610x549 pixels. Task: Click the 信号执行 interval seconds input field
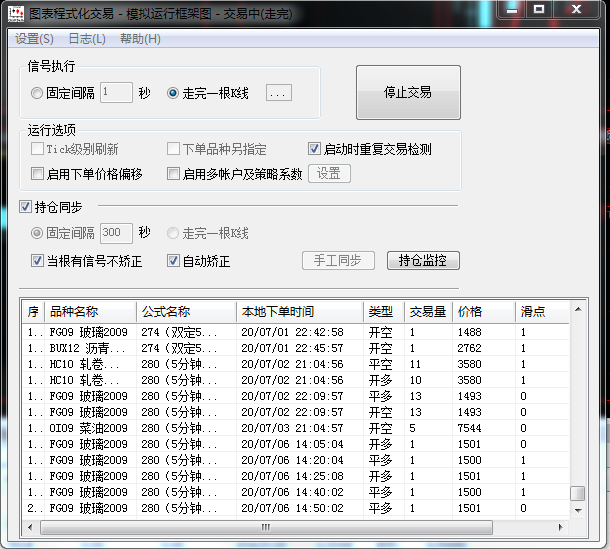[116, 93]
